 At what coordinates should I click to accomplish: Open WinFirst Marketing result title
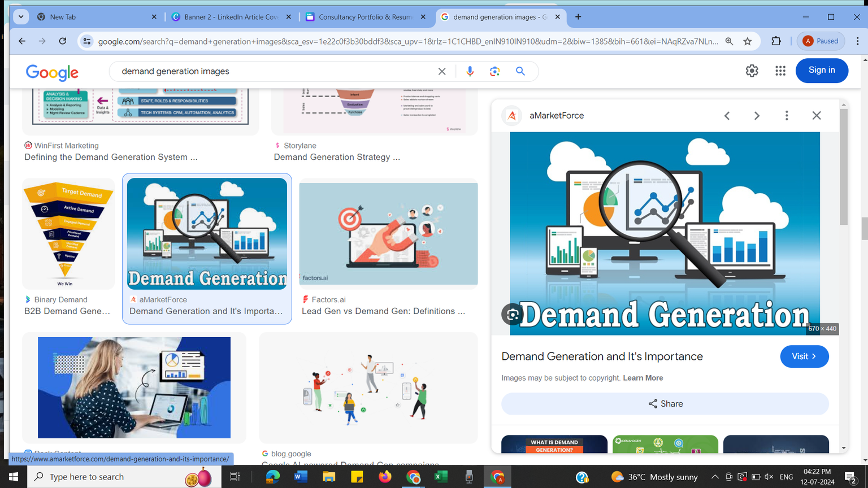(111, 157)
